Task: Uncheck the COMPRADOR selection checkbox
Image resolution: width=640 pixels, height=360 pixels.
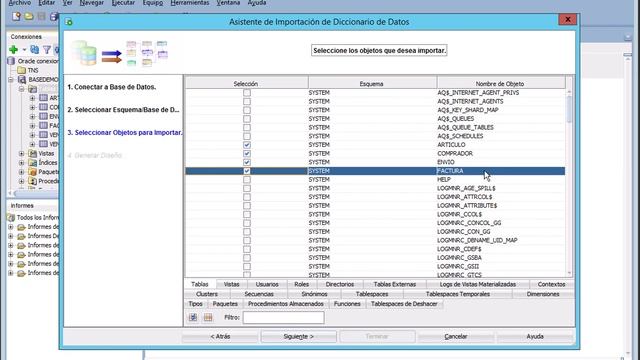Action: pos(247,153)
